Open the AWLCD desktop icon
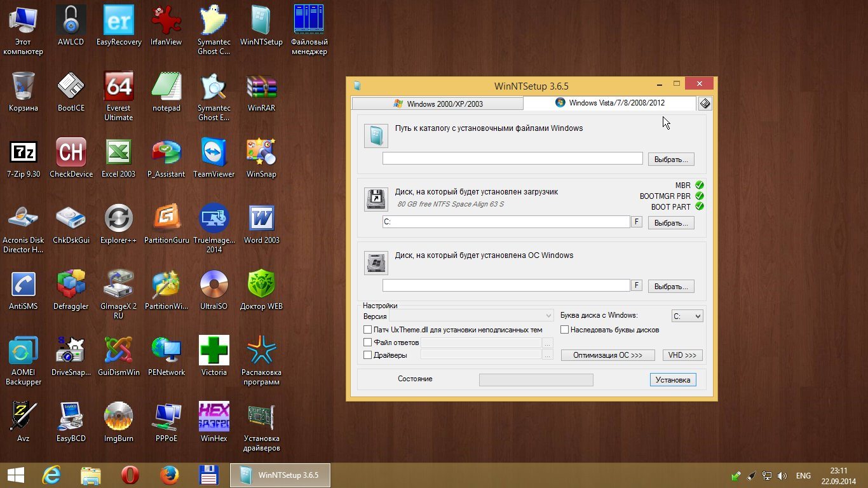 [71, 26]
